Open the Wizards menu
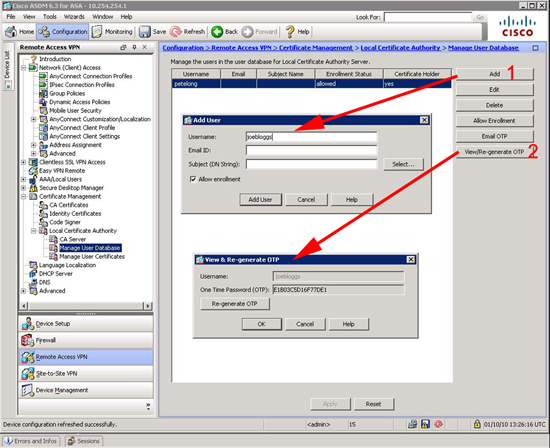The width and height of the screenshot is (550, 448). pos(74,16)
